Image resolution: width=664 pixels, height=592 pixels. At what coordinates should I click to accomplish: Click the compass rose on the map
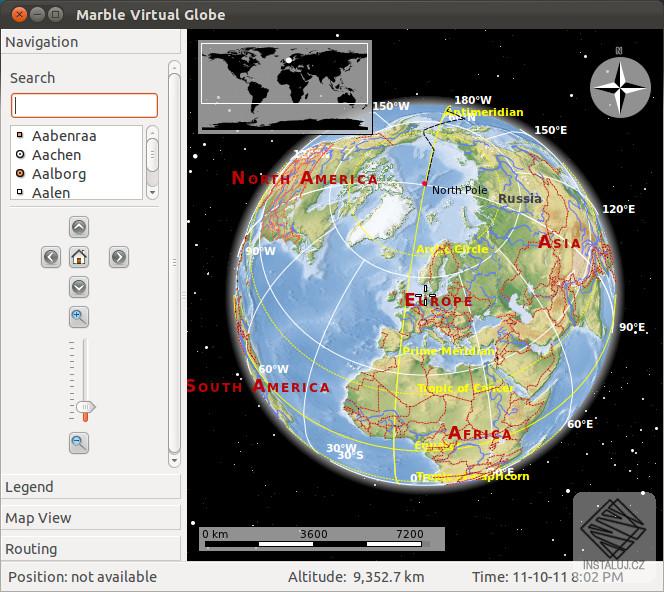[x=620, y=87]
